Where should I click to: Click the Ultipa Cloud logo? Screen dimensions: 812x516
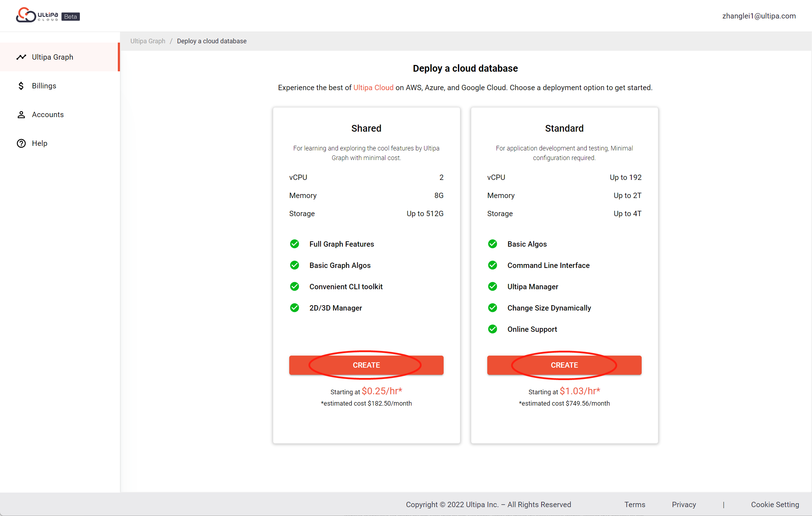pos(37,15)
